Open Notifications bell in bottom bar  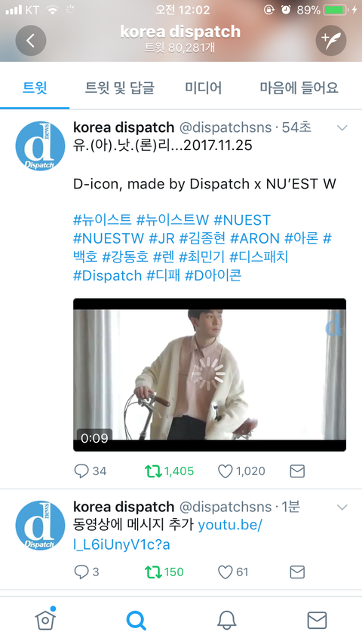tap(226, 620)
